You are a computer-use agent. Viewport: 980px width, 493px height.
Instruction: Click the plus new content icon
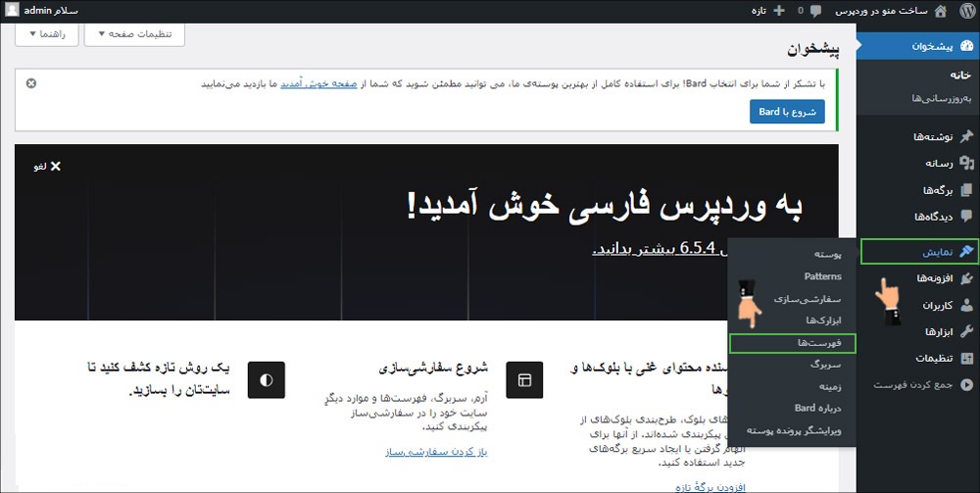pyautogui.click(x=779, y=11)
